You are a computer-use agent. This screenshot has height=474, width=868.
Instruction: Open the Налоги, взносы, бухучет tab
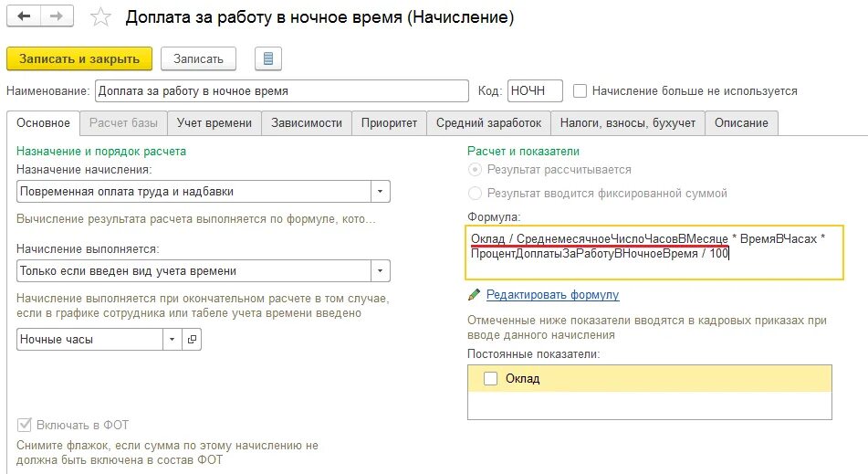(x=628, y=123)
